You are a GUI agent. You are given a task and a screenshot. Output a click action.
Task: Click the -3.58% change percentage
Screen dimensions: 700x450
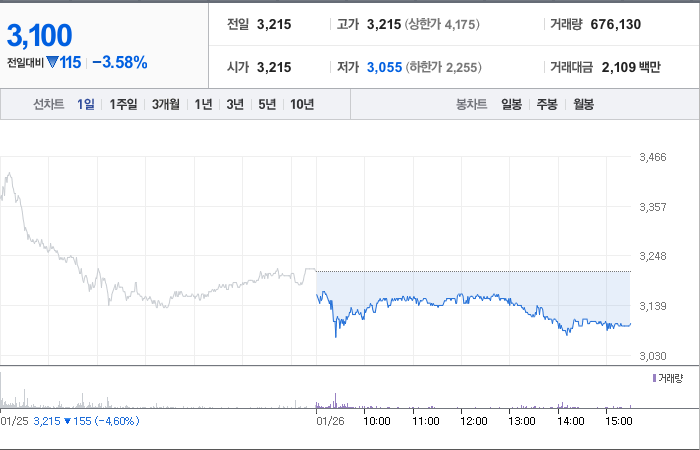point(120,62)
